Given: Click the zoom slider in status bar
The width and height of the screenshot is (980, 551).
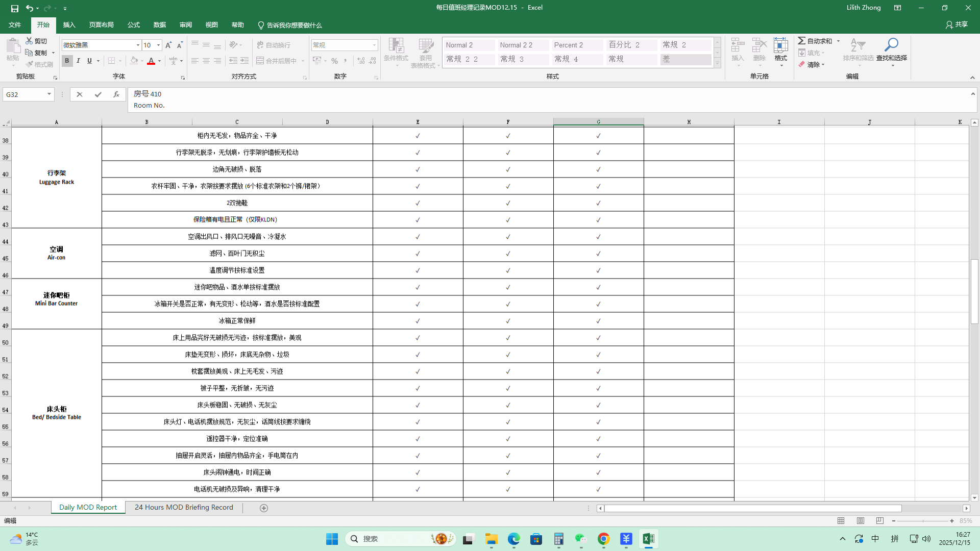Looking at the screenshot, I should click(x=923, y=521).
